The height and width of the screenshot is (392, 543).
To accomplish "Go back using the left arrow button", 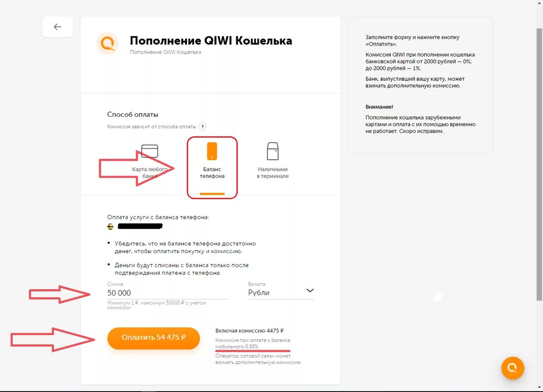I will click(57, 27).
